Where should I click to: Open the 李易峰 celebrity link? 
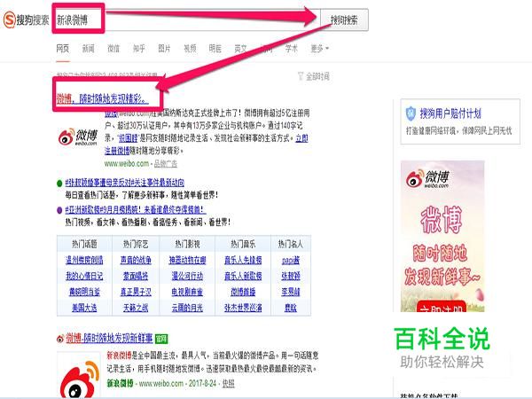pyautogui.click(x=291, y=292)
